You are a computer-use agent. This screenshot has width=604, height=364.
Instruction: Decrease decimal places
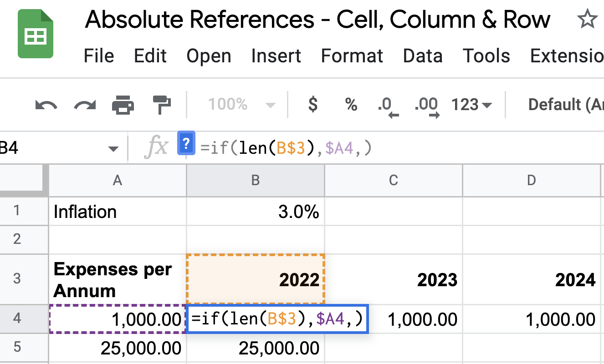click(387, 105)
